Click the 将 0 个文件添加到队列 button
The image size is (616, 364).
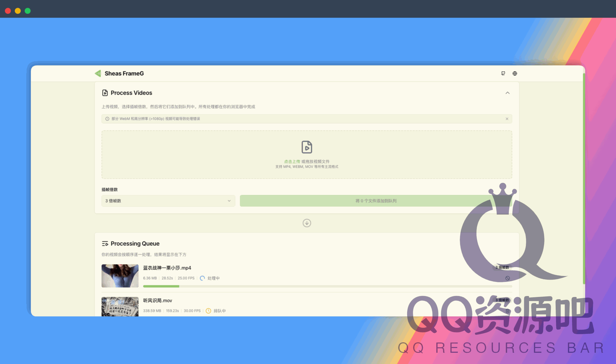pos(376,201)
